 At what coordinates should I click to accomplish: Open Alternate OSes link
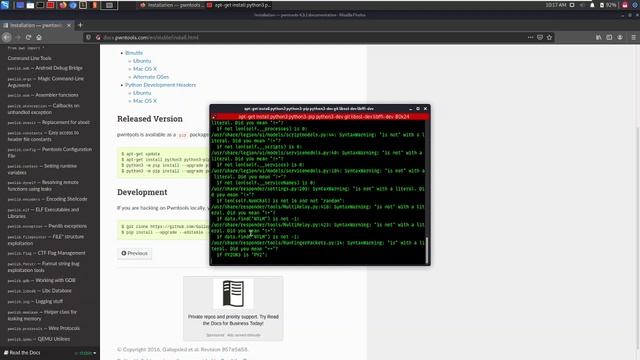151,77
